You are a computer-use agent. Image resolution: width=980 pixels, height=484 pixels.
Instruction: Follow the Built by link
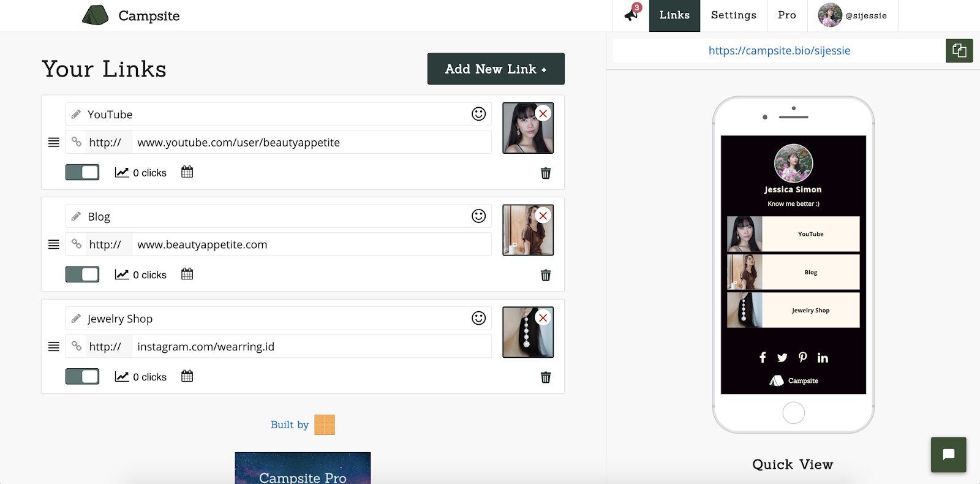pyautogui.click(x=290, y=425)
